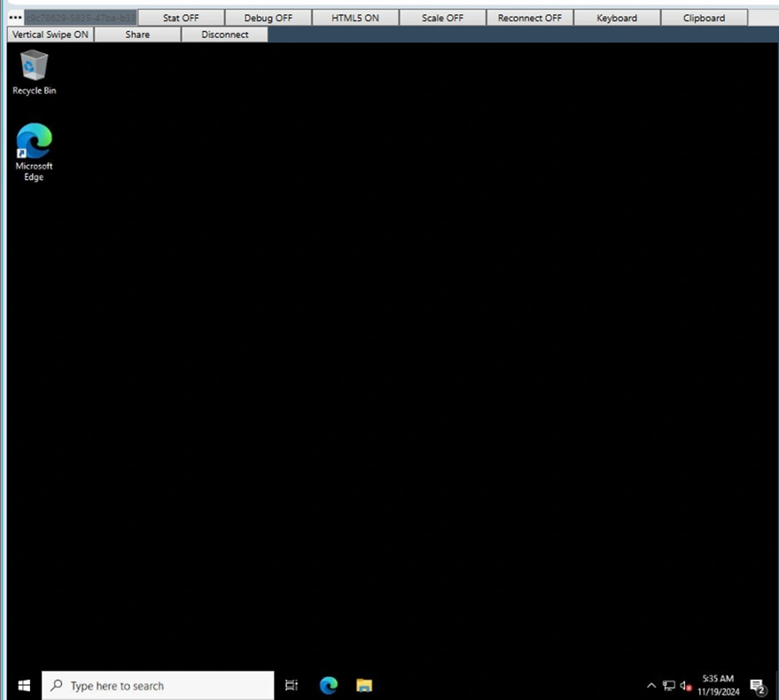Screen dimensions: 779x700
Task: Enable the Scale OFF setting
Action: click(x=442, y=18)
